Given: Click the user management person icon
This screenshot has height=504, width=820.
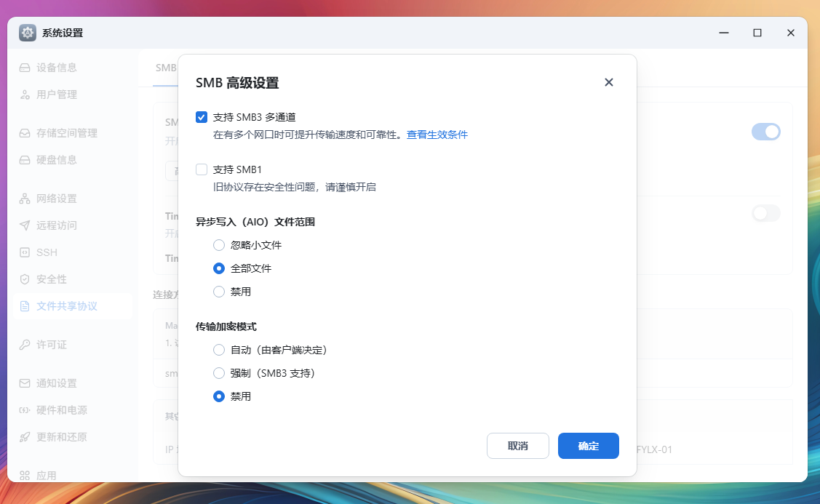Looking at the screenshot, I should click(25, 95).
